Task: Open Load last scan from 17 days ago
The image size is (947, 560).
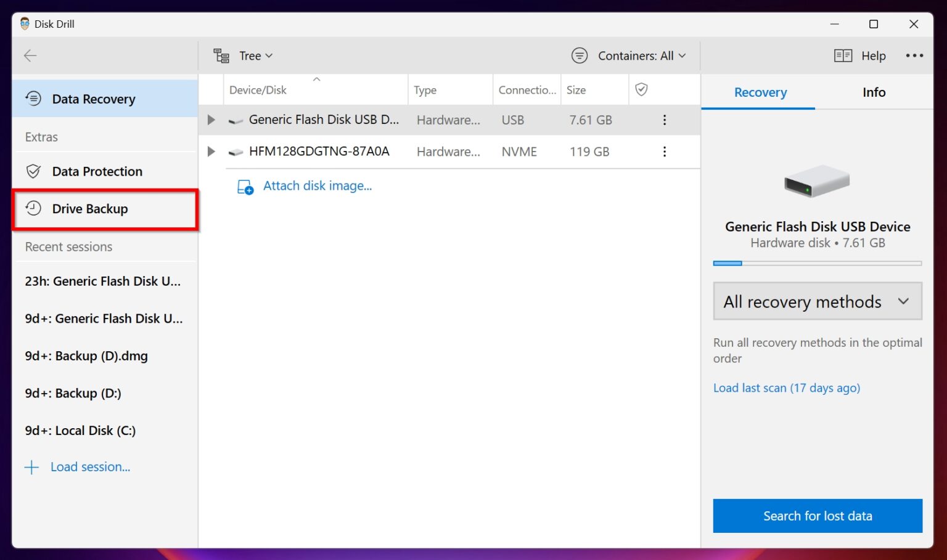Action: (x=787, y=388)
